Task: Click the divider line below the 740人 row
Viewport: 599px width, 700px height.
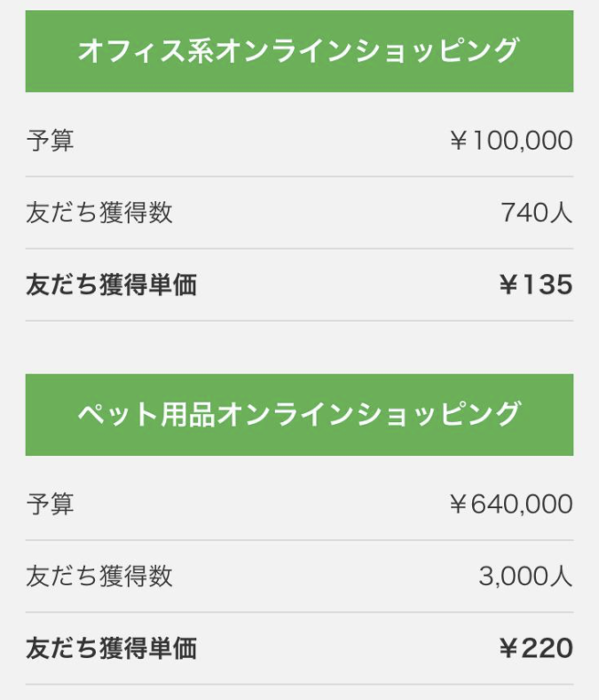Action: tap(299, 249)
